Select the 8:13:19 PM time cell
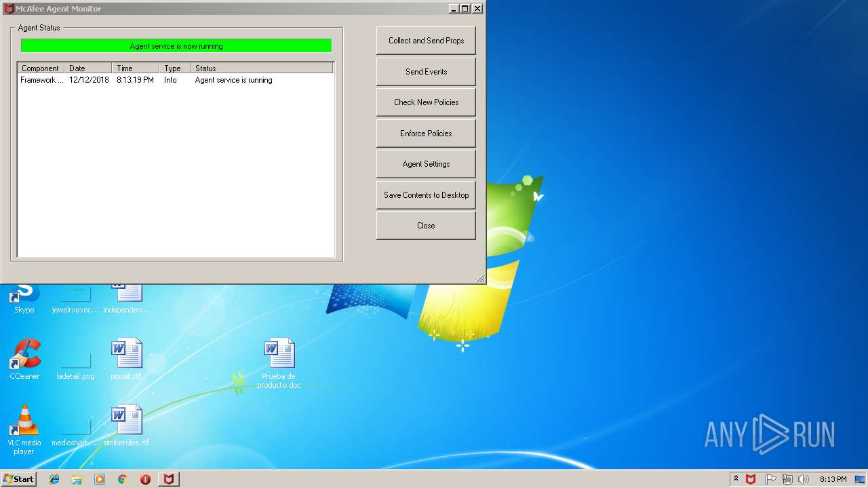 pos(135,80)
